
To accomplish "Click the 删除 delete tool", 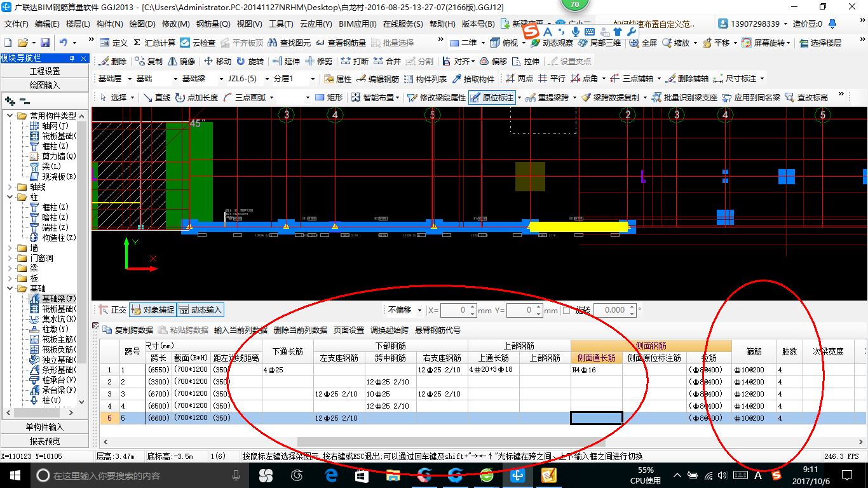I will [x=113, y=62].
